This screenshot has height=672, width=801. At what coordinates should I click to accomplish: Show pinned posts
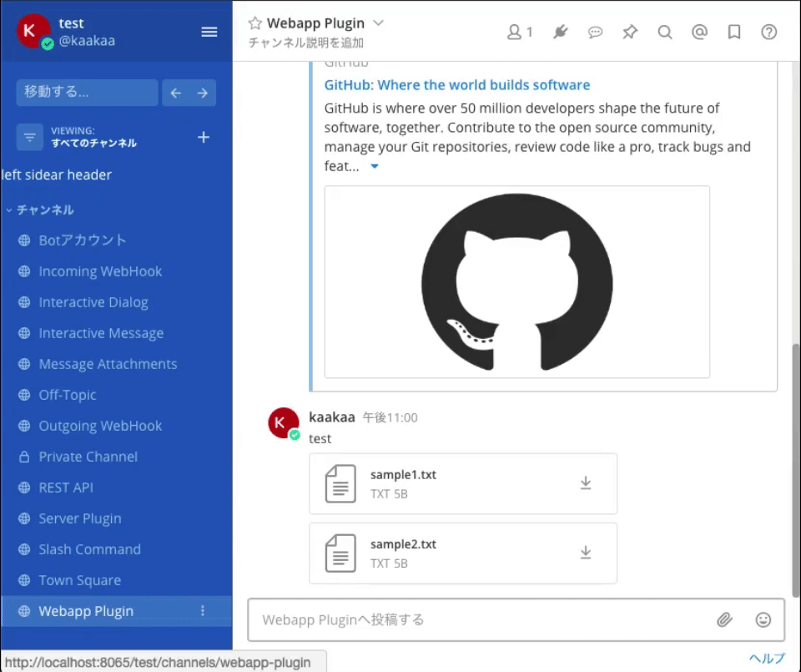(630, 32)
